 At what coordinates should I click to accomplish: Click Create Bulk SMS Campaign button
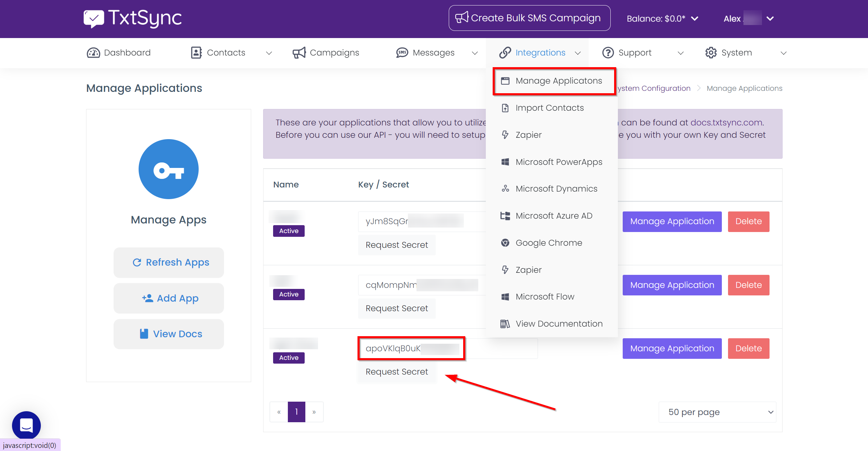[x=529, y=18]
